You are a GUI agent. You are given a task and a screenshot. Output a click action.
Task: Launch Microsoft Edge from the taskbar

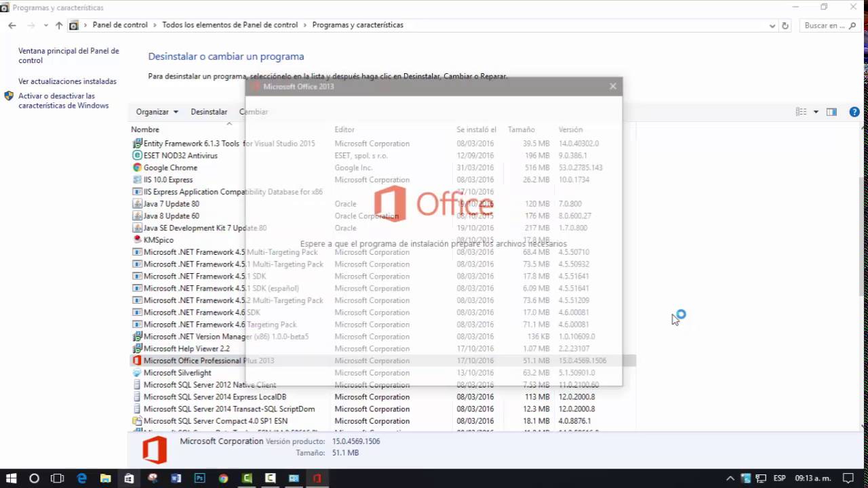point(82,479)
